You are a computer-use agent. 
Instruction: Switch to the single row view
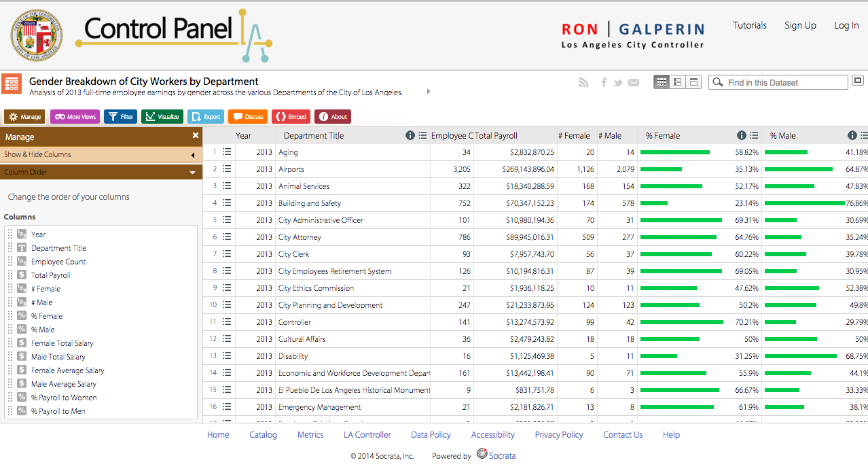[x=693, y=82]
